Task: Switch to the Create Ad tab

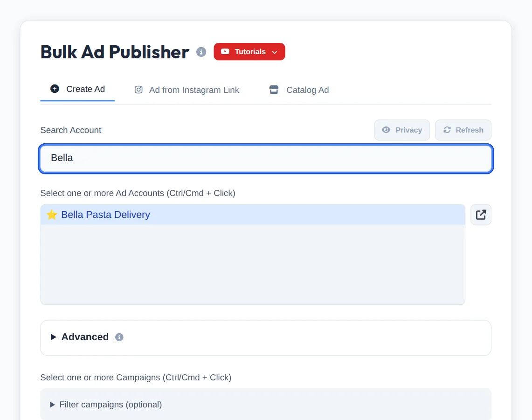Action: click(x=77, y=89)
